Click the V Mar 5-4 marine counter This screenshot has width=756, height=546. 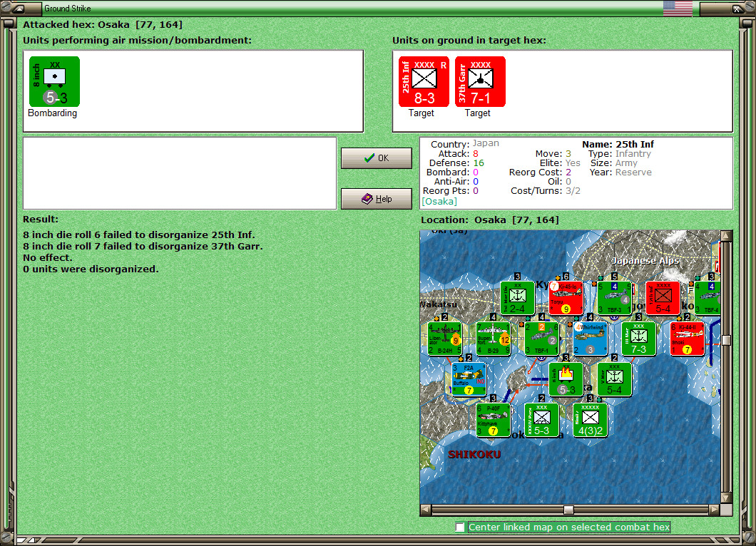pos(614,380)
